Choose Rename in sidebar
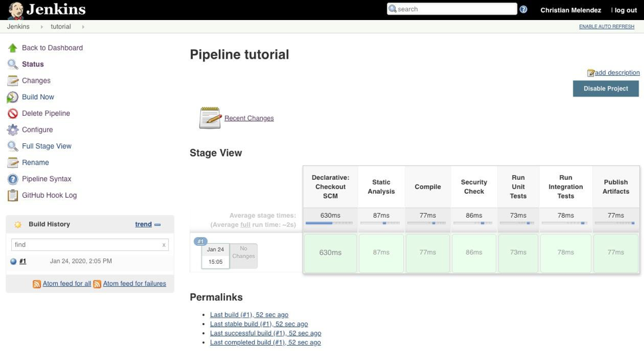This screenshot has width=644, height=351. [x=35, y=163]
